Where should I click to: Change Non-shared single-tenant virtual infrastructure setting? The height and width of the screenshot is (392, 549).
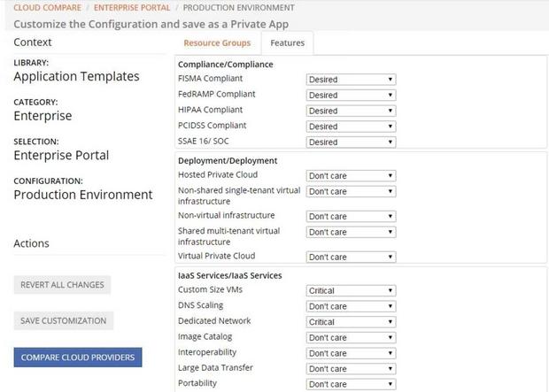pos(351,191)
